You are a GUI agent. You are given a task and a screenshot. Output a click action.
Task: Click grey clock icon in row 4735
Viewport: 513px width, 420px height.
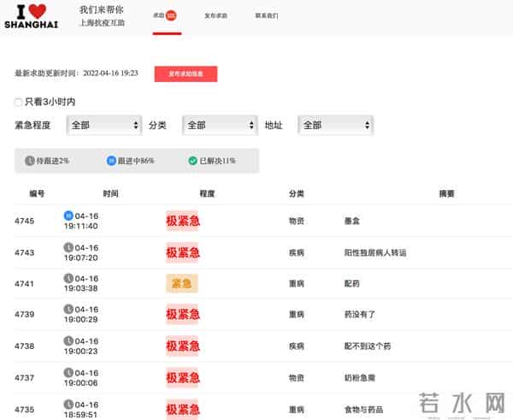tap(68, 405)
